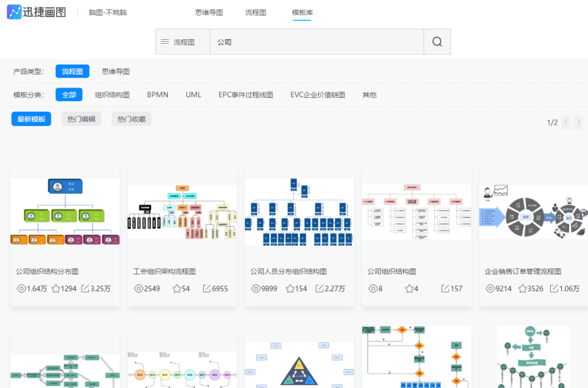Click edit-count icon on 公司组织结构图 card
The height and width of the screenshot is (388, 588).
(445, 289)
